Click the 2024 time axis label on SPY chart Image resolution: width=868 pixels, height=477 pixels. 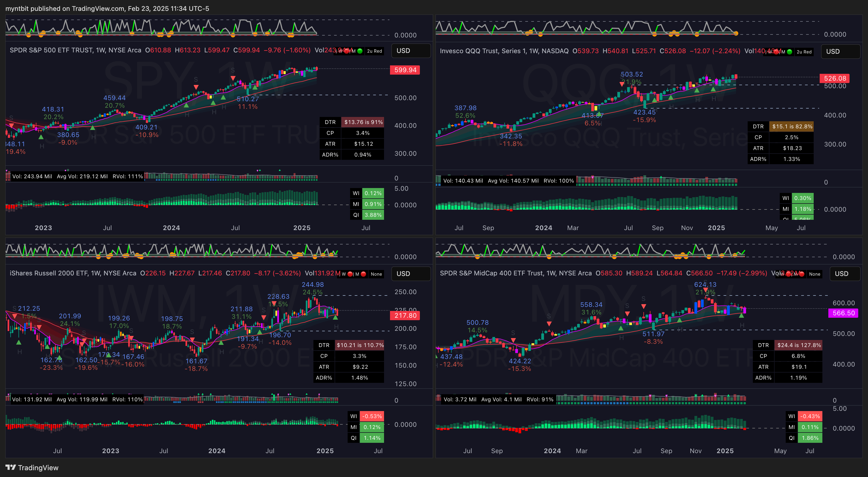pos(172,228)
